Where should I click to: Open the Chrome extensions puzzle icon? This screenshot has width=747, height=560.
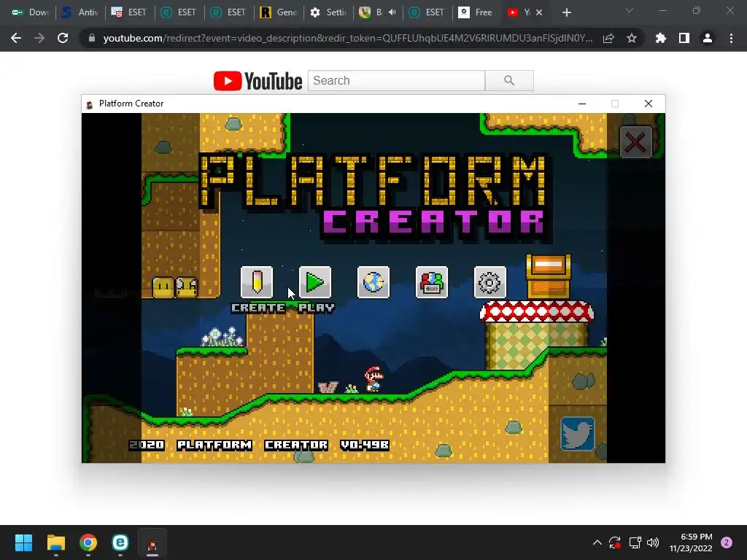click(x=661, y=38)
